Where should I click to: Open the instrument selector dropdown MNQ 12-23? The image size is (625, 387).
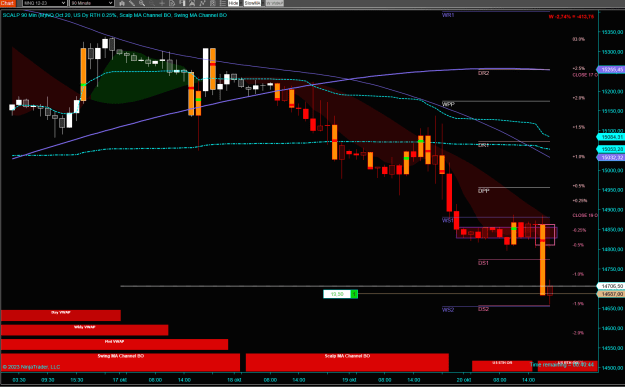tap(44, 3)
